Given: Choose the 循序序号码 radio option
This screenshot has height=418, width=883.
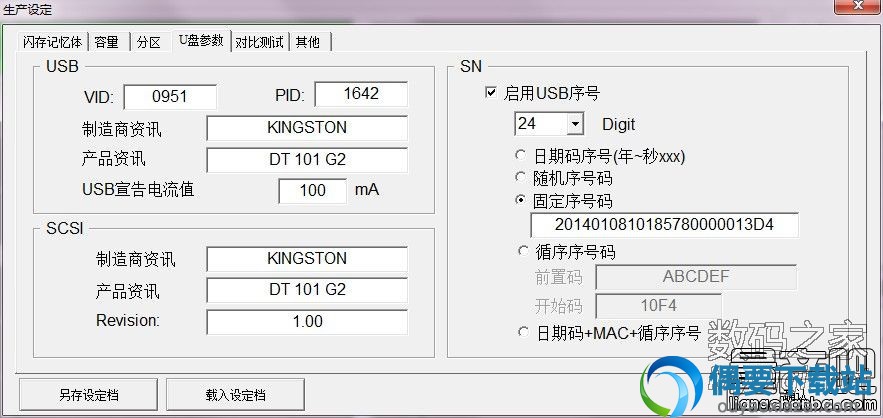Looking at the screenshot, I should tap(523, 251).
